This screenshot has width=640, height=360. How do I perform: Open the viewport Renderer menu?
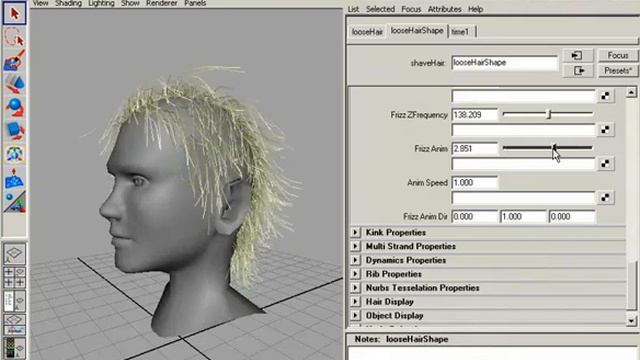click(x=162, y=3)
